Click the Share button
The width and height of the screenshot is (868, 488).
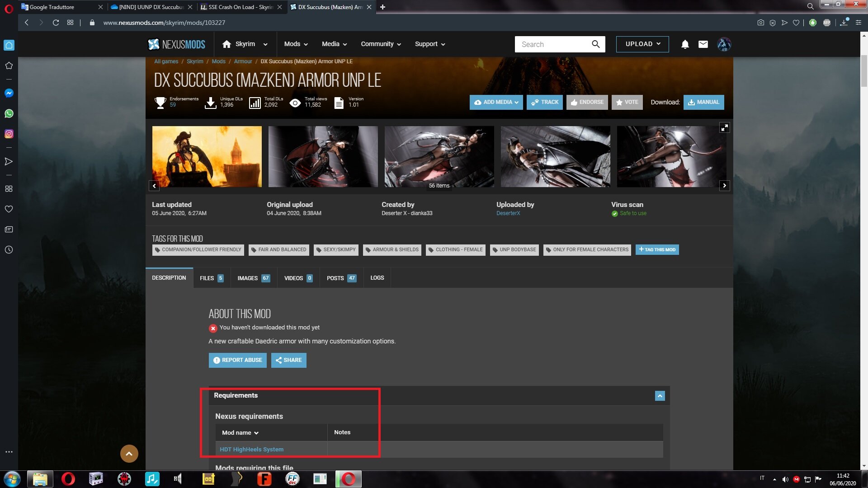[289, 360]
